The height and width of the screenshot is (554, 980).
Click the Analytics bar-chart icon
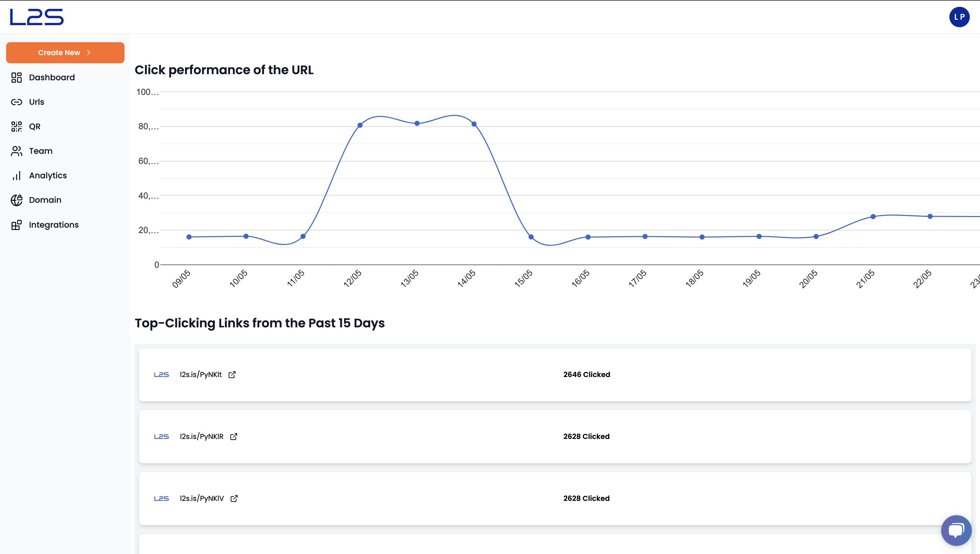pyautogui.click(x=16, y=176)
